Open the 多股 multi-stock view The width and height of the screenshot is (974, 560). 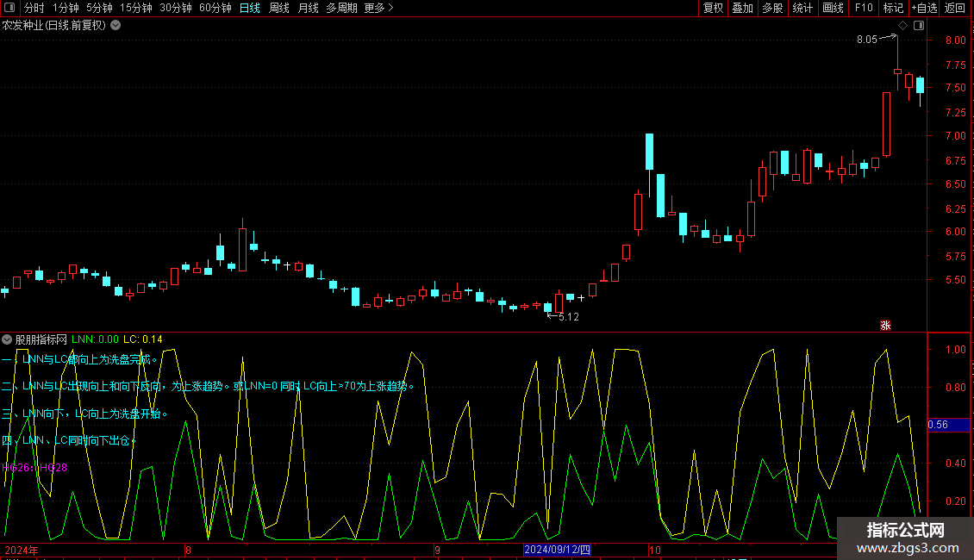(773, 8)
